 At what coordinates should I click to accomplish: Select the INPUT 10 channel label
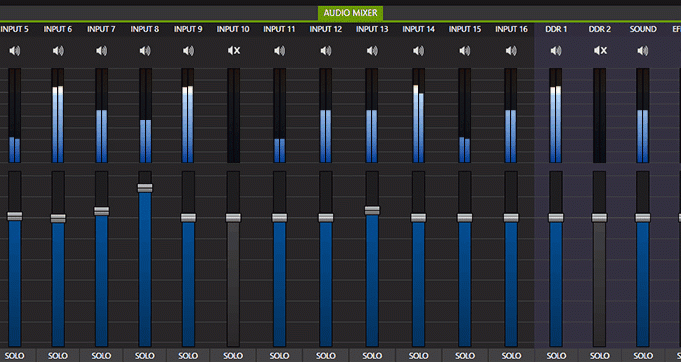(x=234, y=30)
